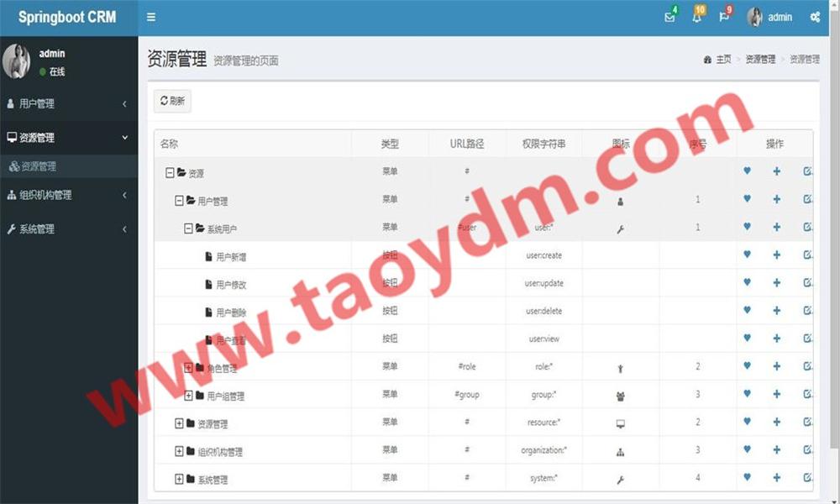This screenshot has width=840, height=504.
Task: Open the settings gears icon in header
Action: [815, 17]
